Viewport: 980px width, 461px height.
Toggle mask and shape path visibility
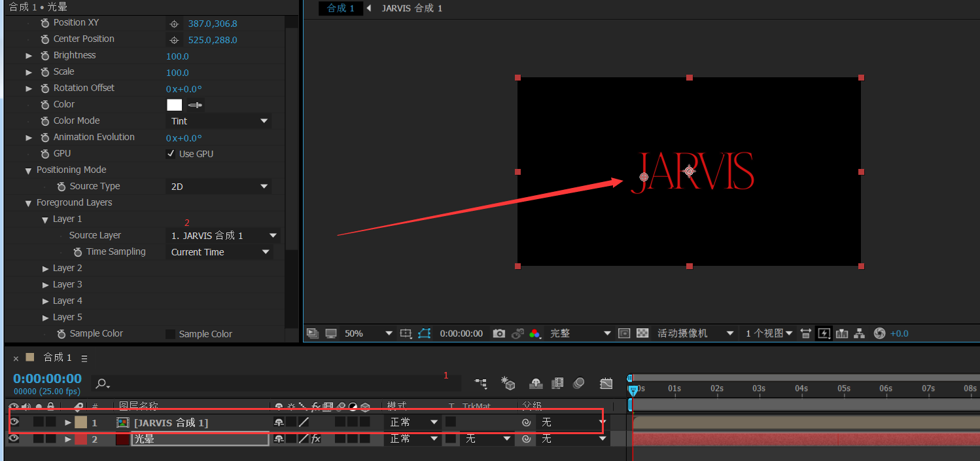tap(425, 333)
